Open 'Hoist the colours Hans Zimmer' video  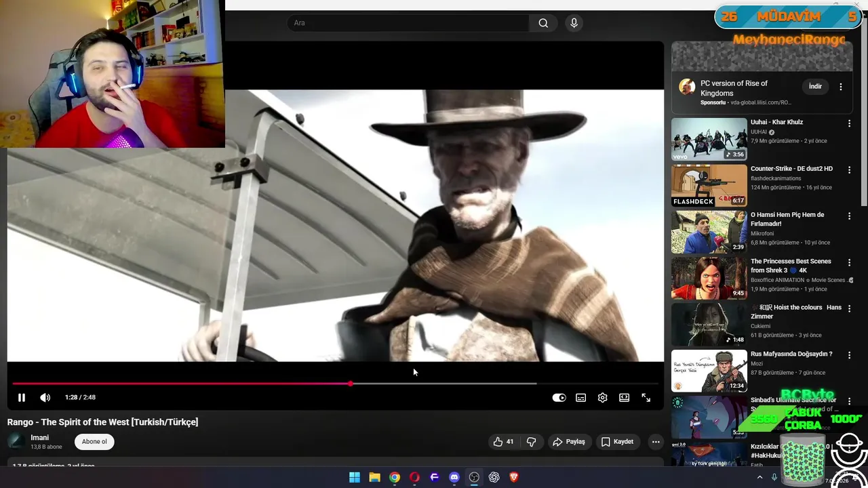(796, 312)
